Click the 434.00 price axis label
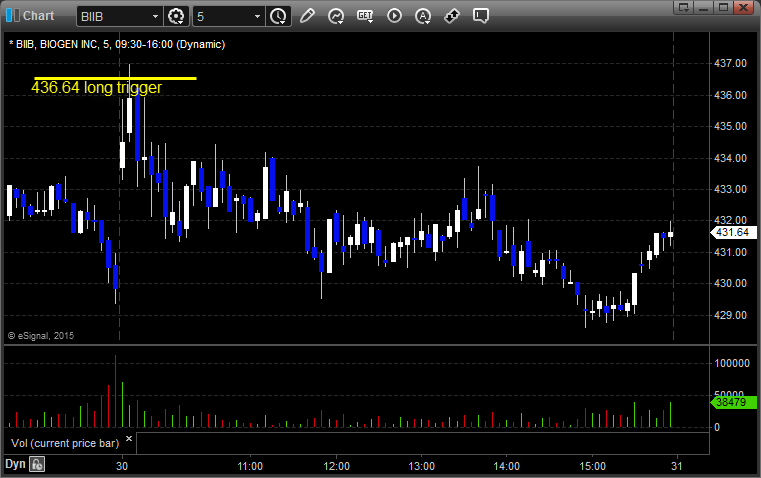This screenshot has width=761, height=478. (730, 158)
